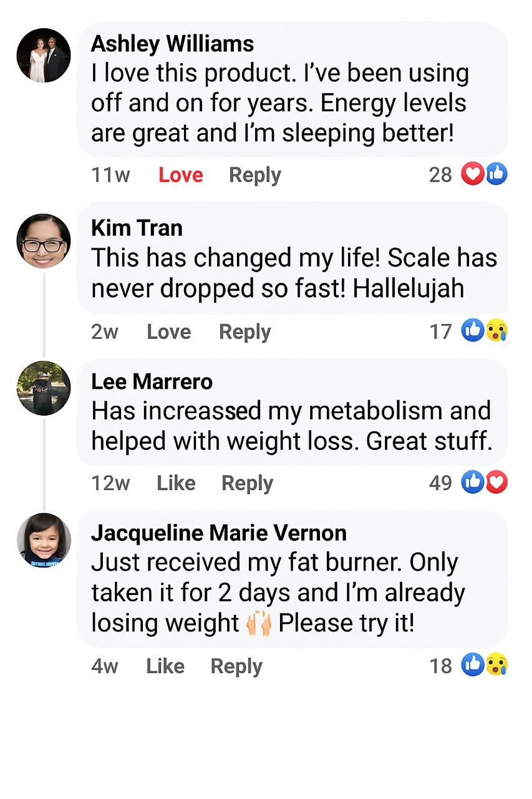Like Lee Marrero's comment
Viewport: 532px width, 799px height.
(x=176, y=483)
